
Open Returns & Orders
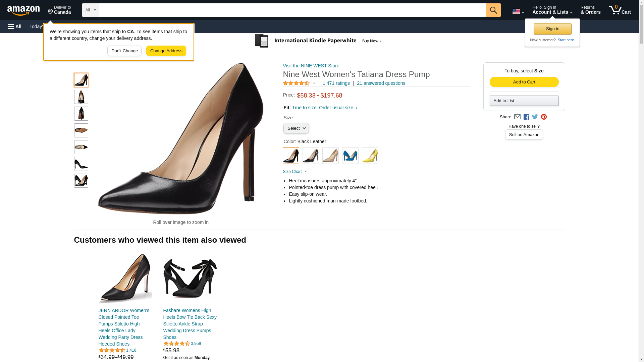pos(590,10)
